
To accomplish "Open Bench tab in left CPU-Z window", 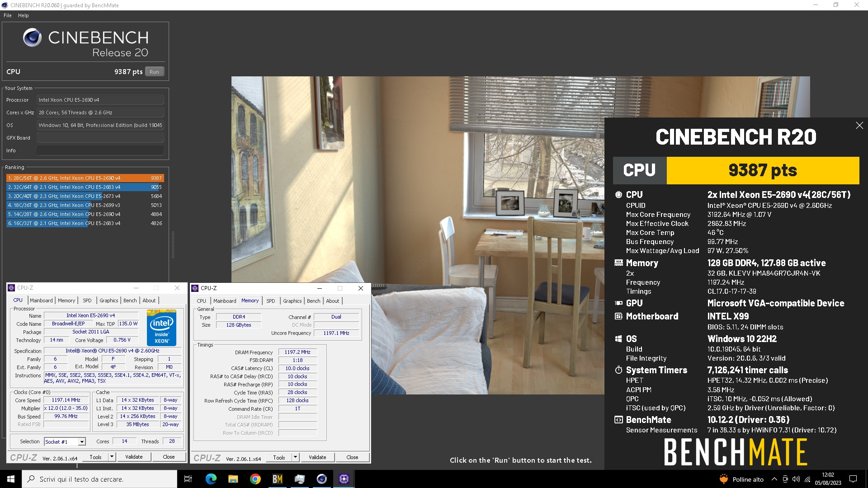I will click(x=130, y=300).
